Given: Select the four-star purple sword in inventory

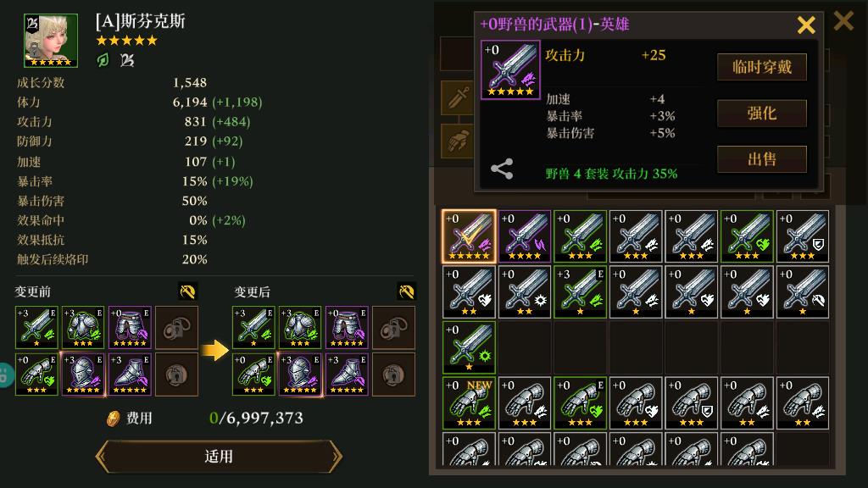Looking at the screenshot, I should pyautogui.click(x=524, y=236).
